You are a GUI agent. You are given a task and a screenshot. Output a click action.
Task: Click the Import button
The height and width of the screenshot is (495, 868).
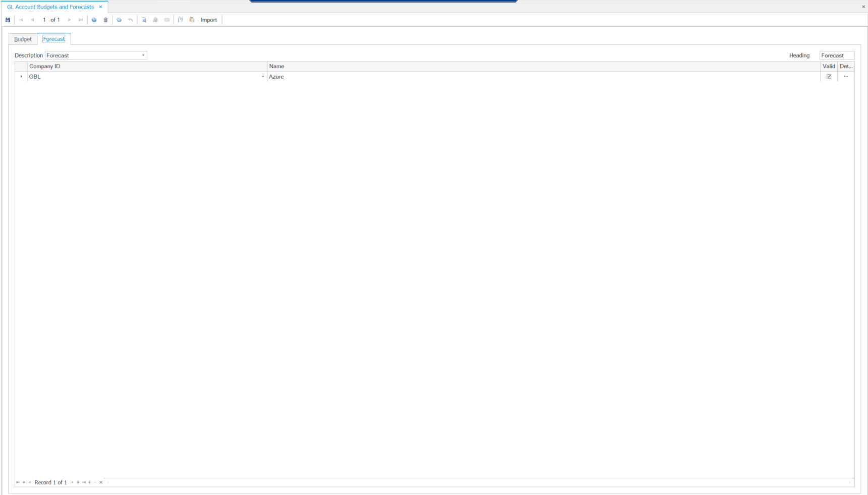point(208,20)
